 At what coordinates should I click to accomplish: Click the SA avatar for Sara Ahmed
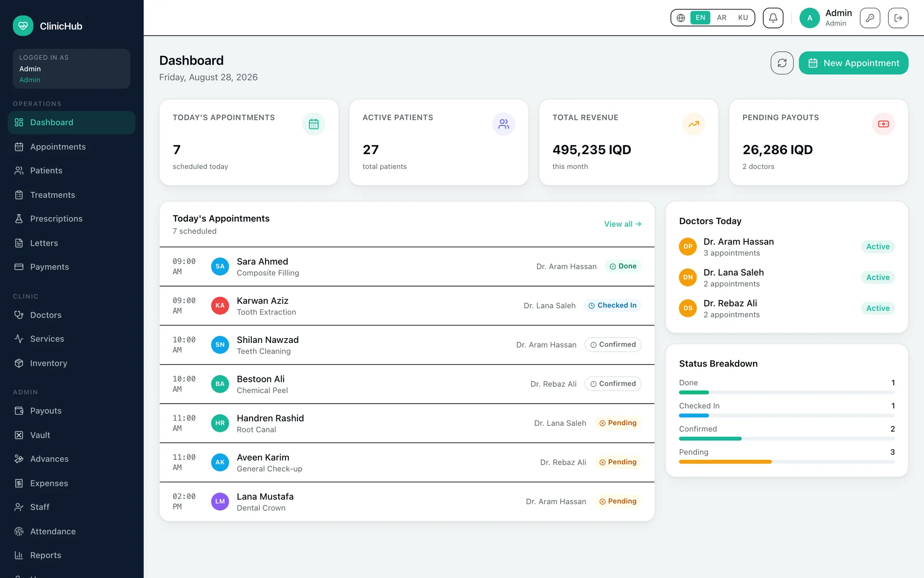[x=220, y=266]
